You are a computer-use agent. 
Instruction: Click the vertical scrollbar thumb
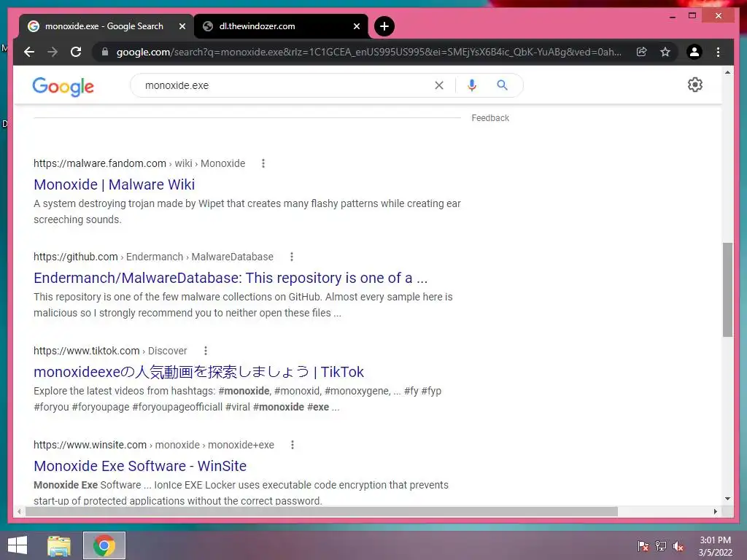tap(727, 289)
